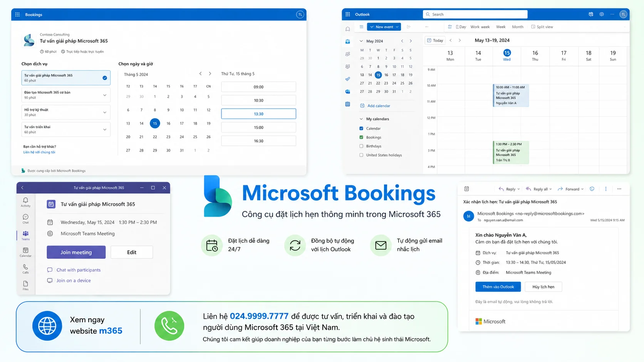Click the Outlook Search field
This screenshot has width=644, height=362.
pos(475,14)
